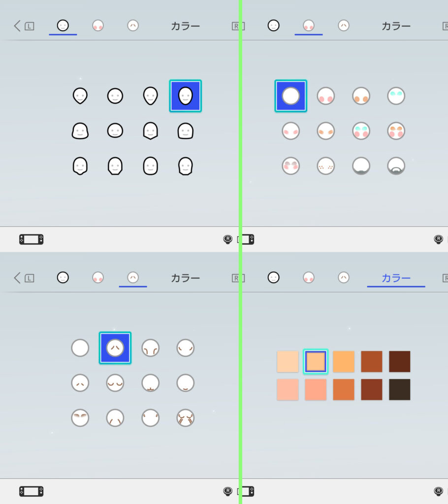
Task: Choose the highlighted wrinkle option in blue box
Action: pyautogui.click(x=115, y=348)
